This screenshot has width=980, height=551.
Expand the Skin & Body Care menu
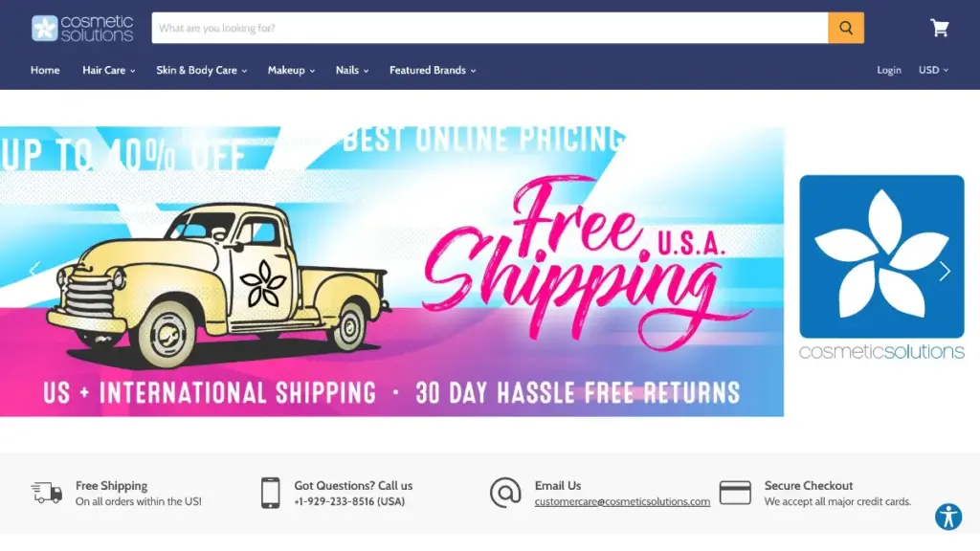coord(201,71)
